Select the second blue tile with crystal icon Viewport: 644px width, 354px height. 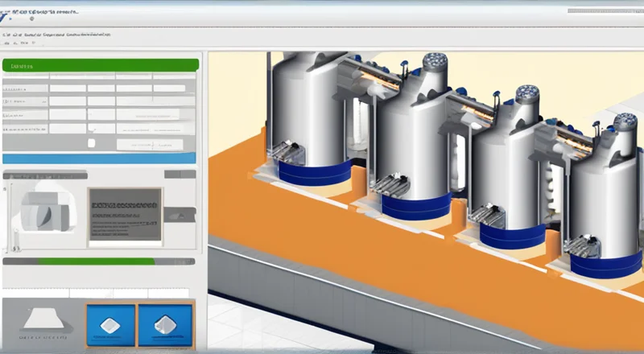coord(166,325)
